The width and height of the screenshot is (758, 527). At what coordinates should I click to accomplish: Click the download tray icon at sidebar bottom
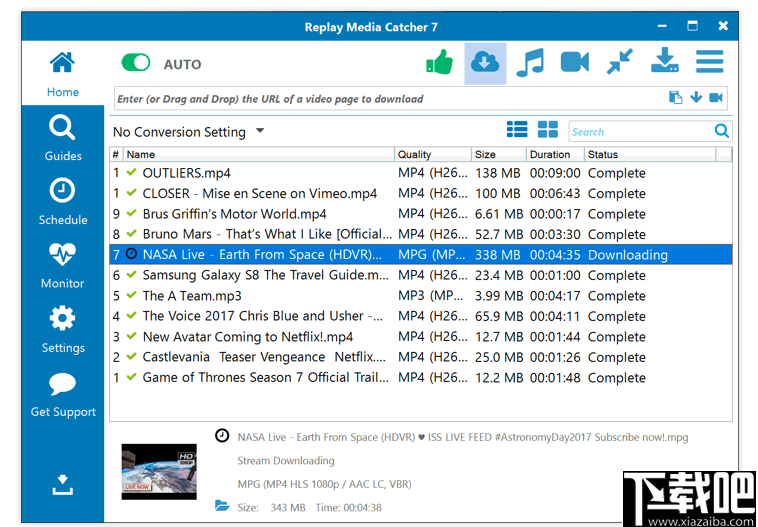click(x=62, y=485)
